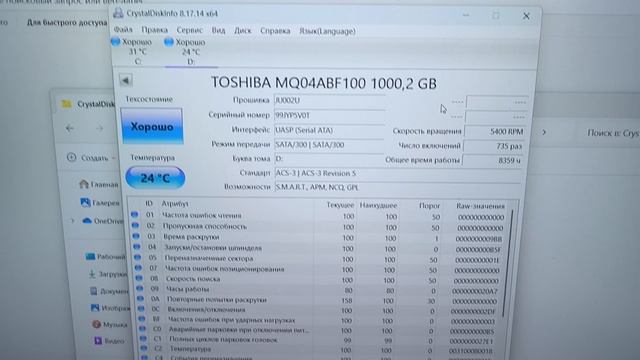Open the OneDrive cloud icon in Explorer sidebar
This screenshot has height=360, width=640.
[87, 221]
